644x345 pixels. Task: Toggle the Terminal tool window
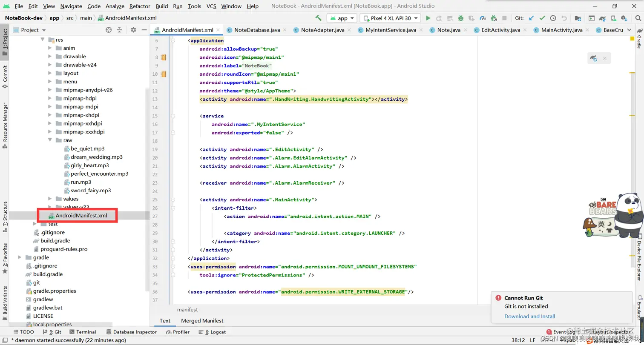82,332
